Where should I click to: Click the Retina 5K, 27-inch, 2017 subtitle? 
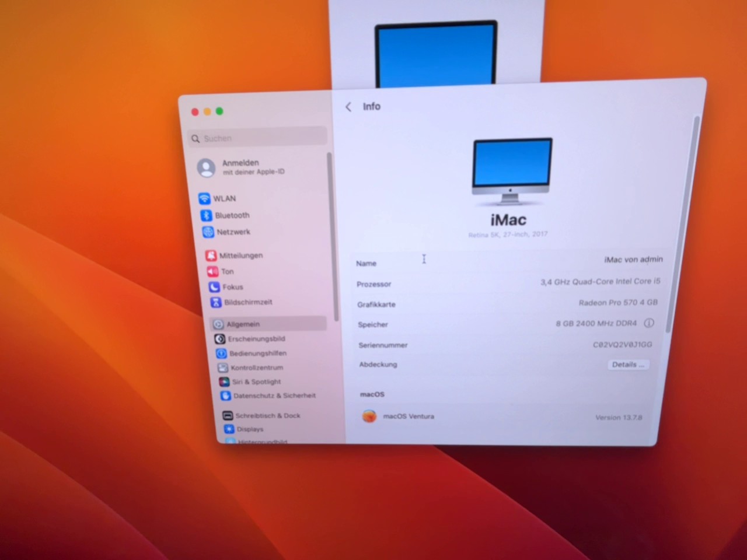click(x=508, y=235)
